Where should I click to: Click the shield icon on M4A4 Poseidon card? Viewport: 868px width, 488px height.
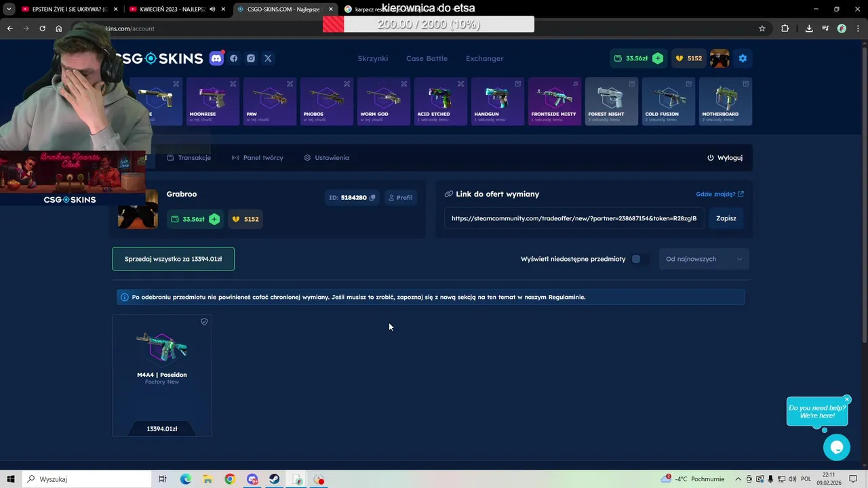[204, 322]
